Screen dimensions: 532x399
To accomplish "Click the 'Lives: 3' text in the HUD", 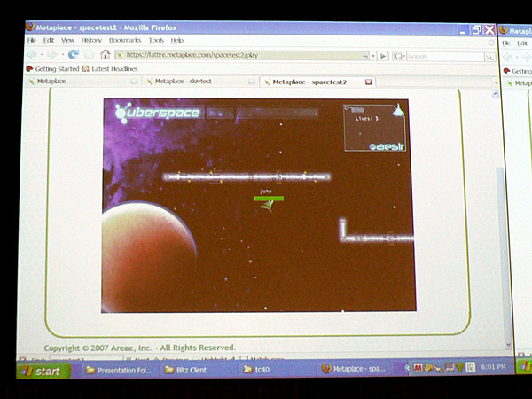I will pos(367,119).
